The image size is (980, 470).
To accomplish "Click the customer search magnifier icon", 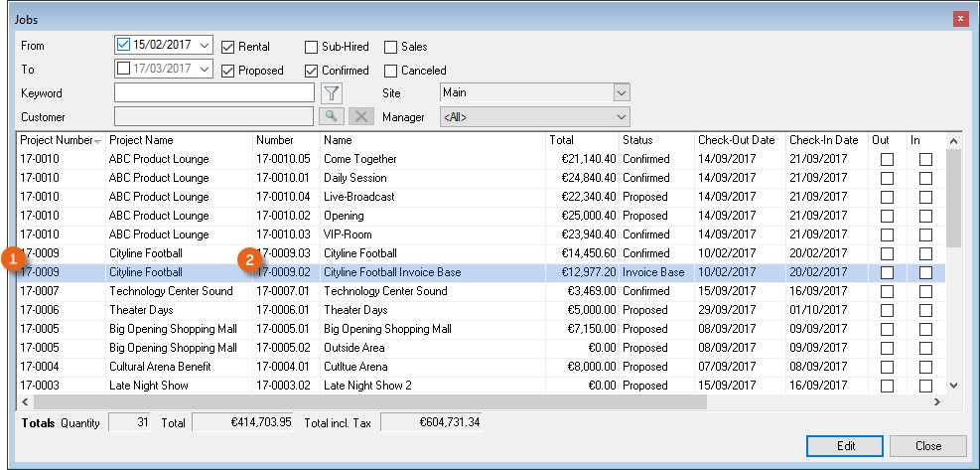I will click(x=333, y=117).
